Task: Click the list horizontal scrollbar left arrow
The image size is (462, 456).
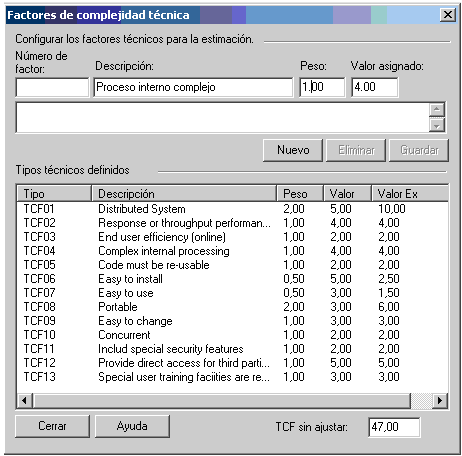Action: (24, 400)
